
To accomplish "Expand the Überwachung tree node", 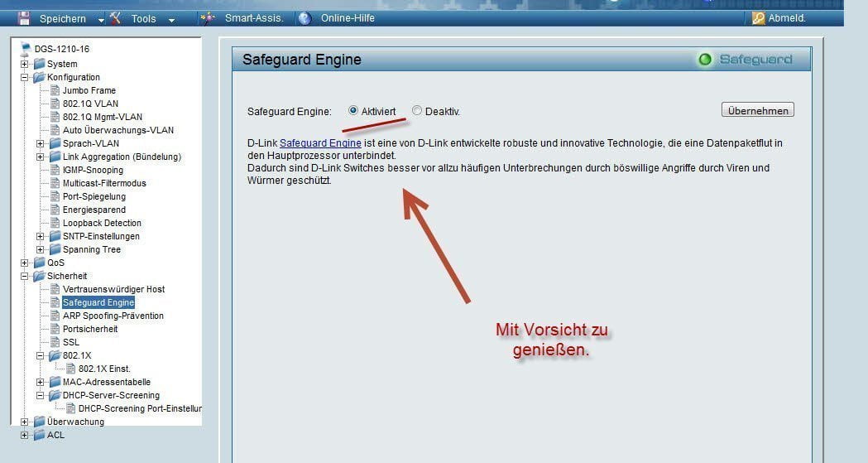I will [x=24, y=422].
